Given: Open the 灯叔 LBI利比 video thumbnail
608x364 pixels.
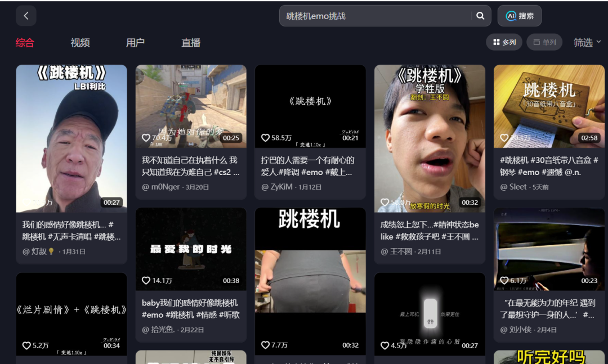Looking at the screenshot, I should click(71, 138).
